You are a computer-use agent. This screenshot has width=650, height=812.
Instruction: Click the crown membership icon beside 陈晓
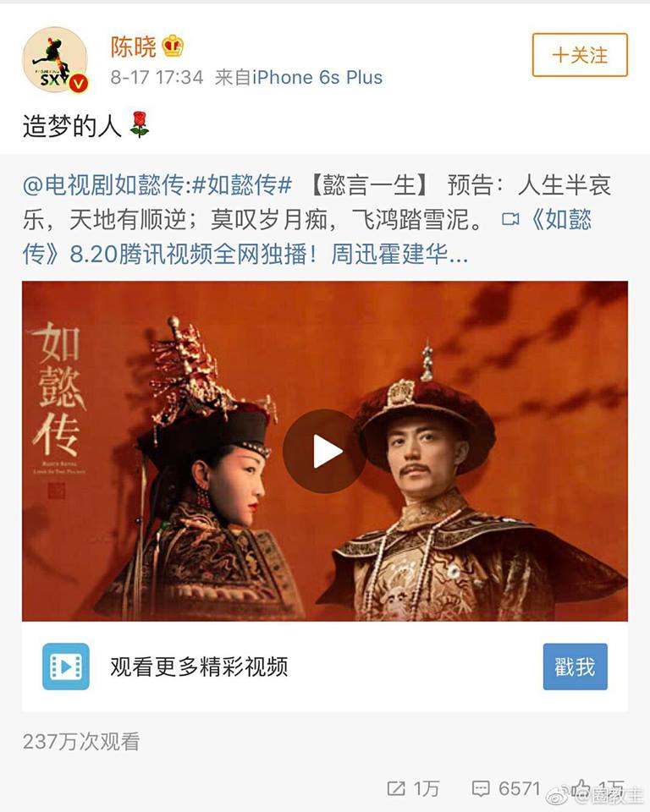[x=173, y=46]
